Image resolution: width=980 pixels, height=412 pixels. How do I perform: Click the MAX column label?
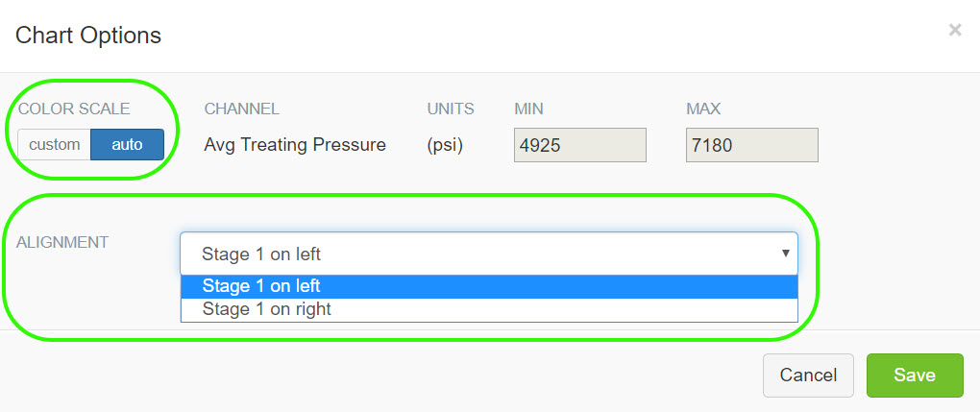pyautogui.click(x=703, y=109)
